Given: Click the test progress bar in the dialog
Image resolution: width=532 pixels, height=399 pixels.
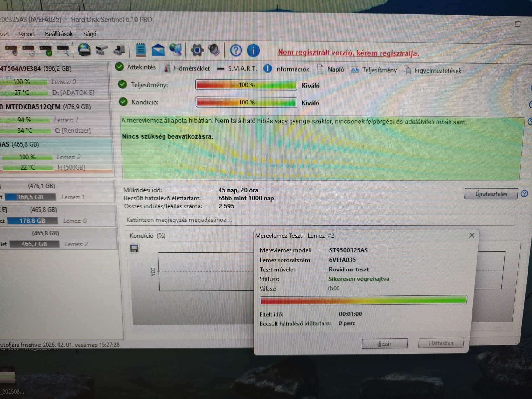Looking at the screenshot, I should [363, 300].
